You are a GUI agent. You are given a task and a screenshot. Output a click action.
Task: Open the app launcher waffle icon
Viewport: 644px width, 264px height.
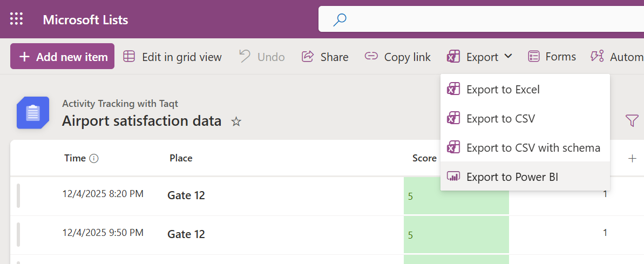[16, 19]
